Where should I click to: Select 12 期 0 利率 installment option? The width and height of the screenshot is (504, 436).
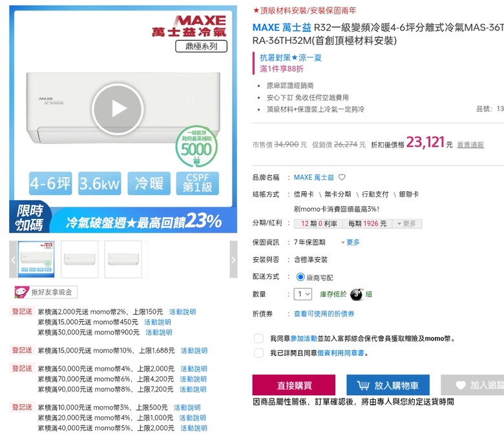(x=319, y=223)
